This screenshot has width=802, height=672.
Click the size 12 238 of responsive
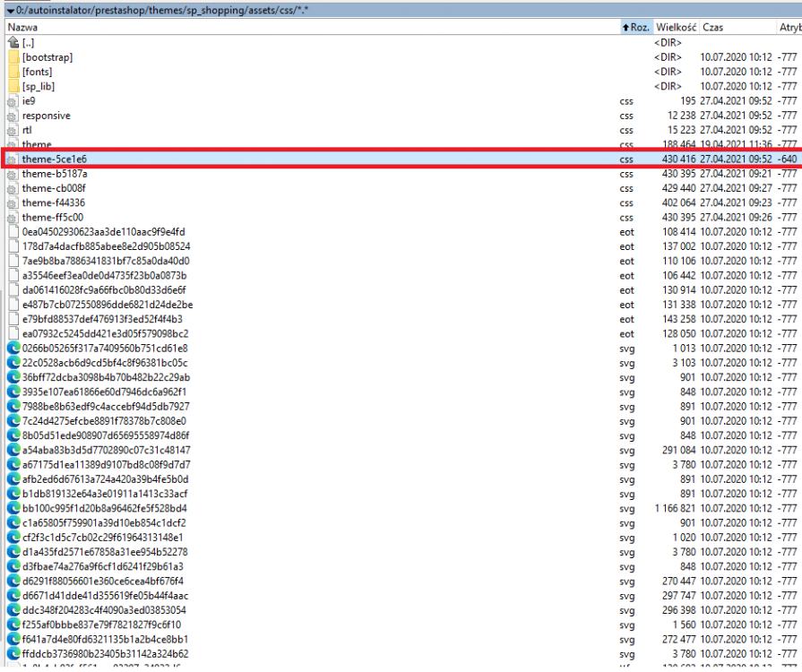pyautogui.click(x=682, y=116)
